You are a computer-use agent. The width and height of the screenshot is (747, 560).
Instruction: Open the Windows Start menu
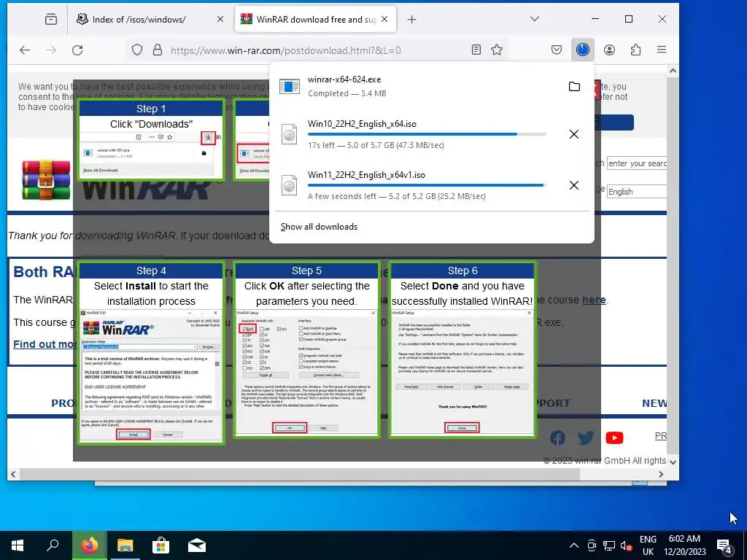[18, 545]
